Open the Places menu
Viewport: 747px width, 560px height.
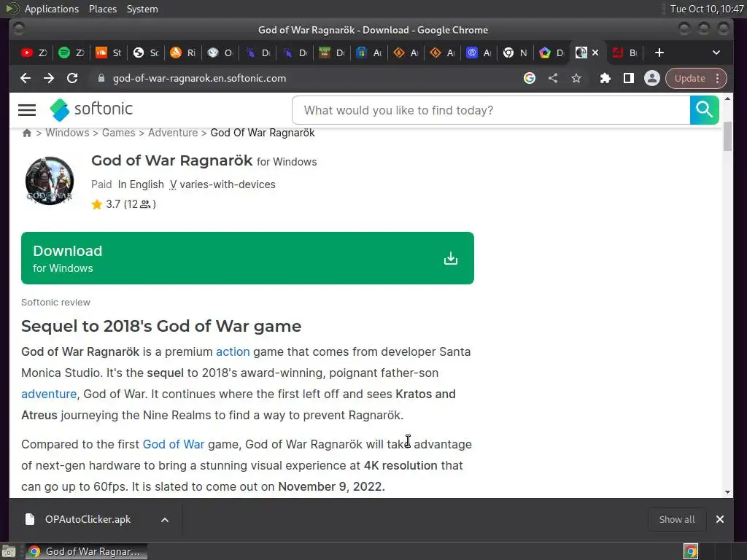(103, 9)
